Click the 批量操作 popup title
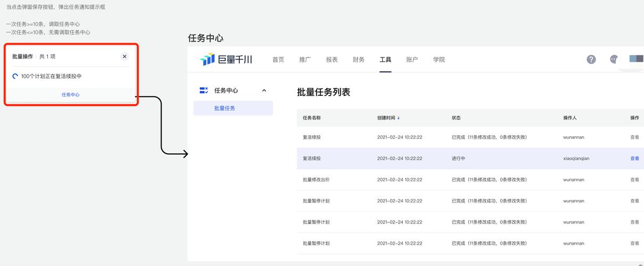The height and width of the screenshot is (266, 644). pyautogui.click(x=22, y=56)
